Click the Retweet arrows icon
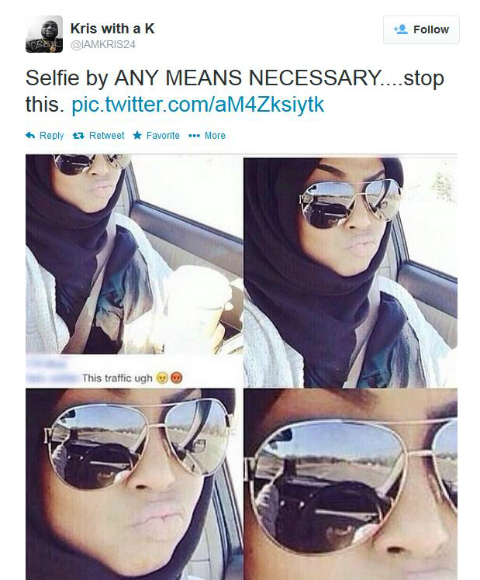Image resolution: width=480 pixels, height=580 pixels. pos(78,136)
